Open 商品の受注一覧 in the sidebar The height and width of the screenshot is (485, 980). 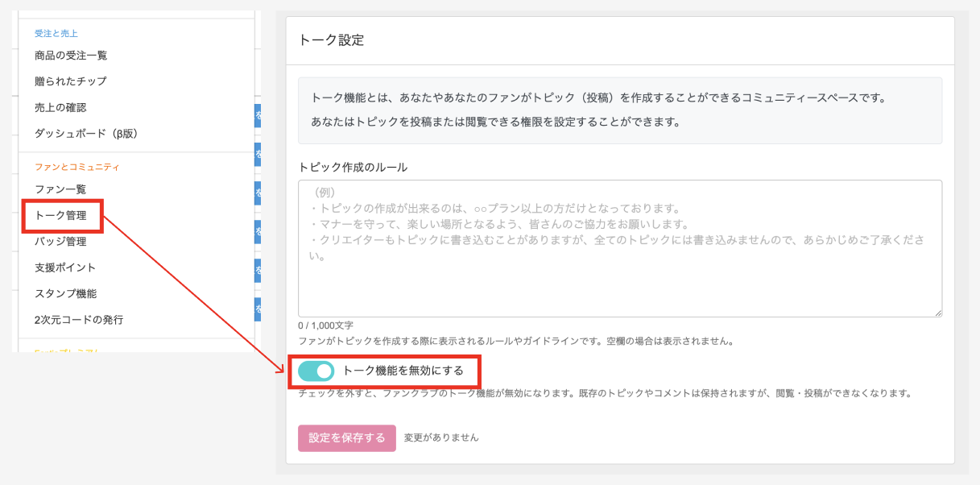71,56
